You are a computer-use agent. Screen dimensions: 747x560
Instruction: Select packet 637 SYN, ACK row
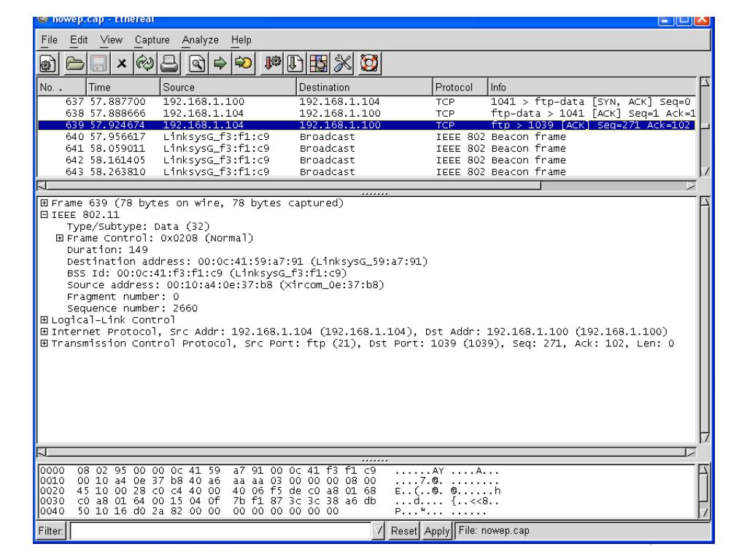point(366,101)
